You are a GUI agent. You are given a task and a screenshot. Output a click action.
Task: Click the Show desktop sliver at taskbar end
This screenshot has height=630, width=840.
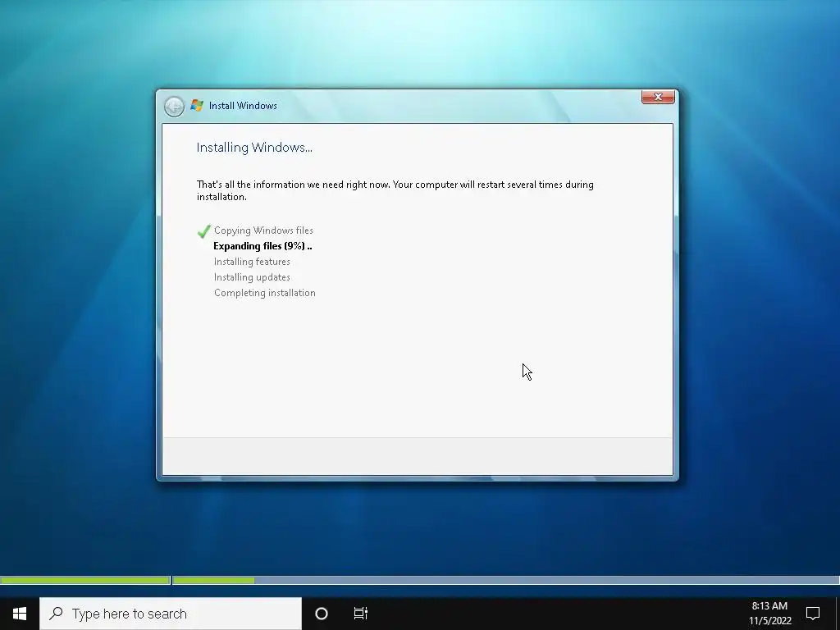click(x=838, y=614)
